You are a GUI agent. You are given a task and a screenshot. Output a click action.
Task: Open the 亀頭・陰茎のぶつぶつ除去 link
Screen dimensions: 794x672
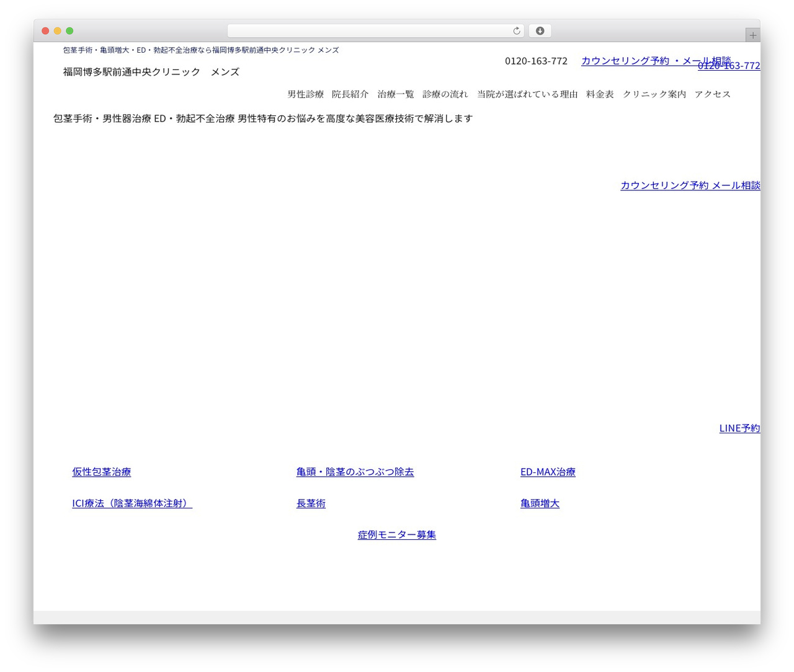(x=355, y=472)
